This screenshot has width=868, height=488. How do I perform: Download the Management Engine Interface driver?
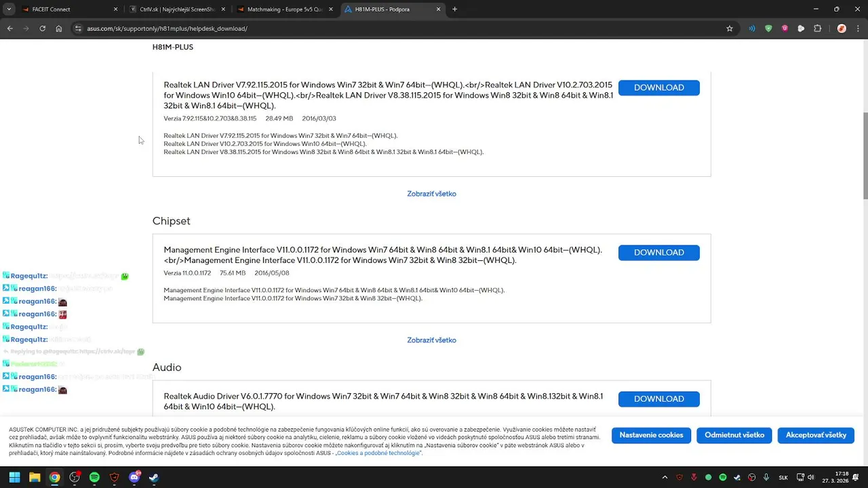[658, 253]
